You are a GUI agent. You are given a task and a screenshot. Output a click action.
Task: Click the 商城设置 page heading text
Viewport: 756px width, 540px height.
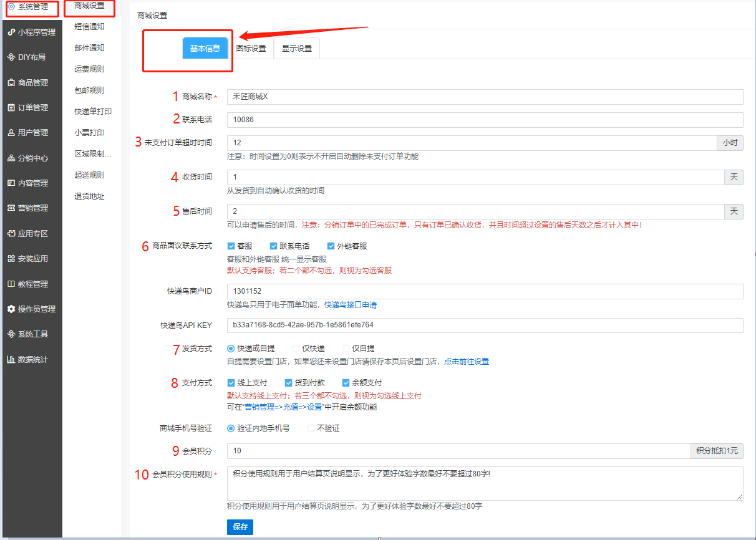pos(152,15)
